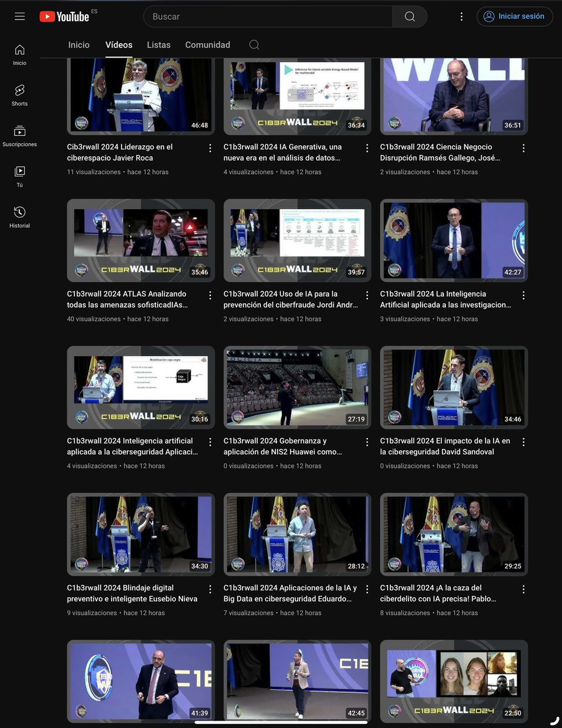The height and width of the screenshot is (728, 562).
Task: Click the channel search magnifier icon
Action: point(255,45)
